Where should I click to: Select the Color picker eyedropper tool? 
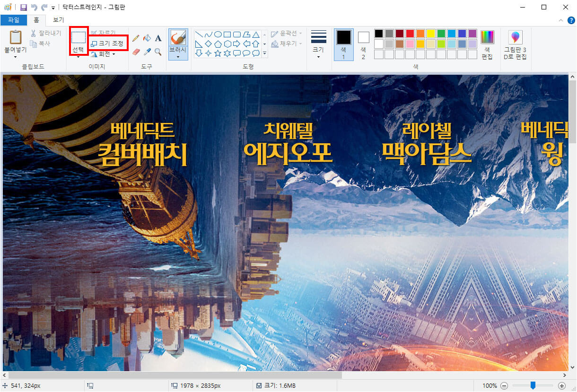tap(147, 52)
